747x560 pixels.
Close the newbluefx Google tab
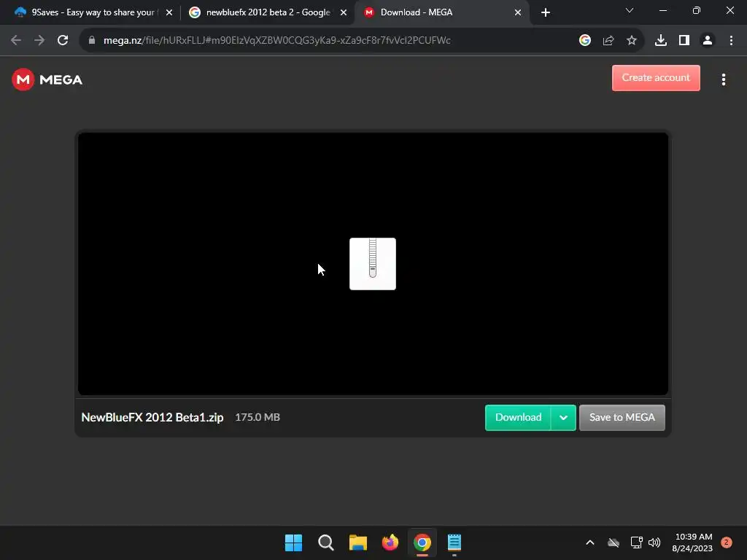(x=344, y=12)
